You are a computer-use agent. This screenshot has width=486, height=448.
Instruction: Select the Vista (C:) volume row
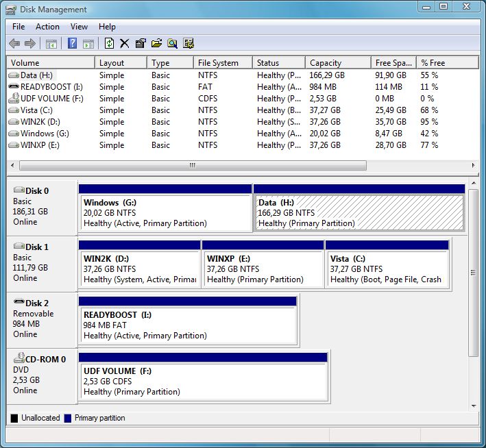(x=243, y=110)
